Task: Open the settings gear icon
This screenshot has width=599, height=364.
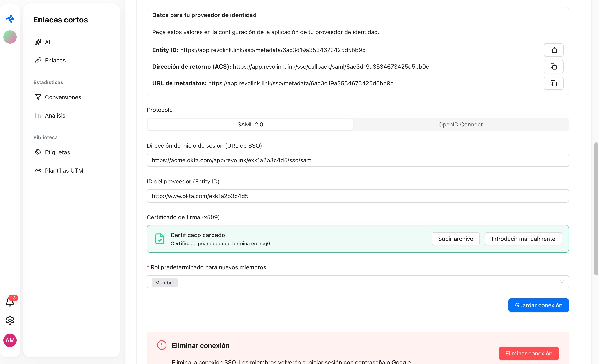Action: (x=10, y=320)
